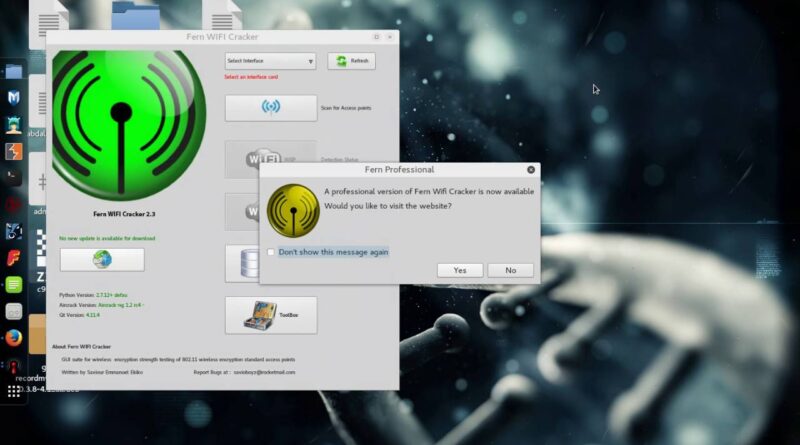Open the Files folder dock icon

click(x=14, y=71)
